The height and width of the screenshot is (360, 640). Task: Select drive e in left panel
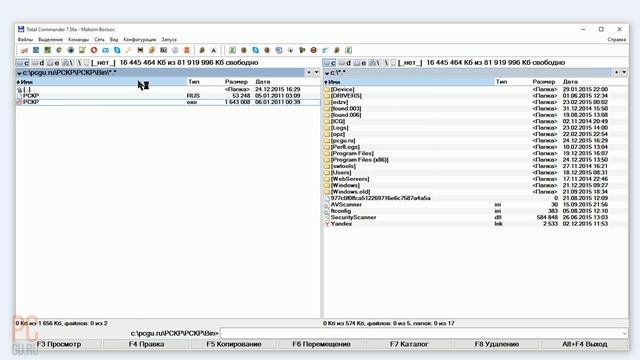click(53, 62)
